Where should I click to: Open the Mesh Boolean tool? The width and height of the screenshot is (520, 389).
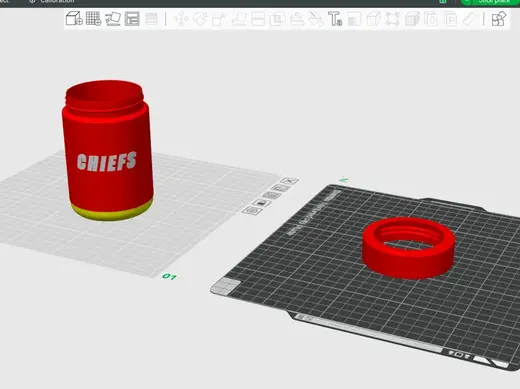tap(277, 19)
